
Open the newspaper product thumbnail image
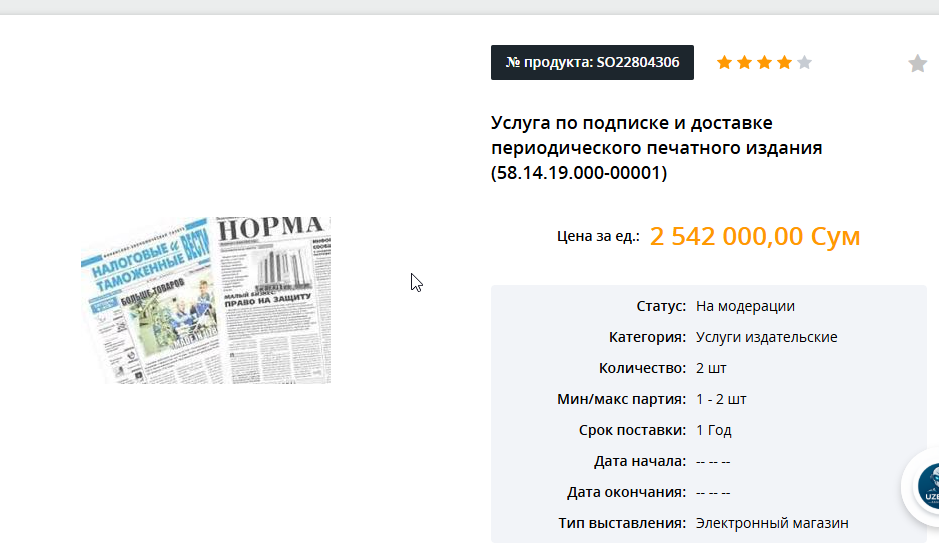click(x=206, y=300)
